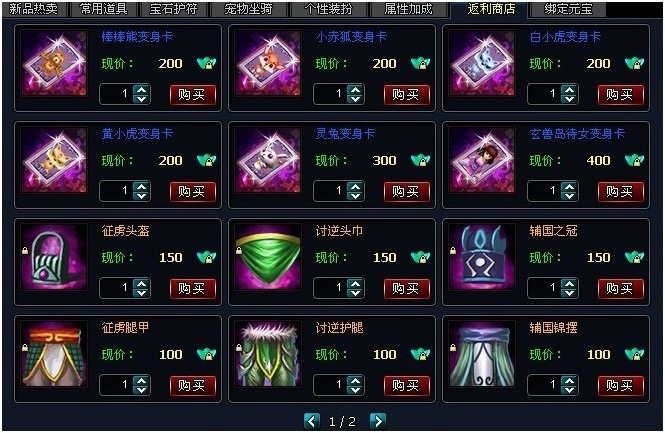
Task: Click the 征虏头盔 helmet item icon
Action: click(x=54, y=257)
